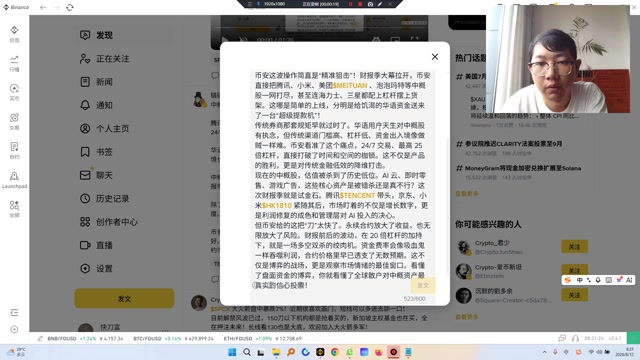Click the $HK1810 tag in the post
This screenshot has width=640, height=360.
[x=277, y=205]
